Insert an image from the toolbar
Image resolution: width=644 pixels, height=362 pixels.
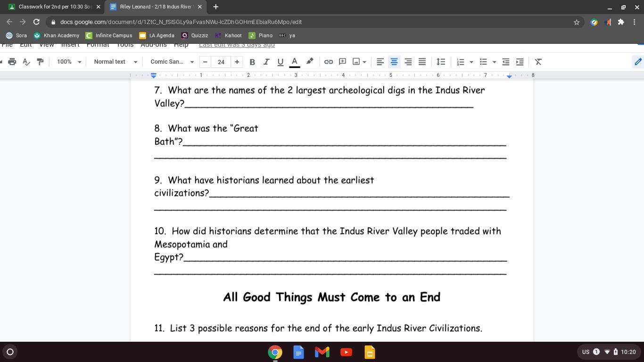(356, 62)
